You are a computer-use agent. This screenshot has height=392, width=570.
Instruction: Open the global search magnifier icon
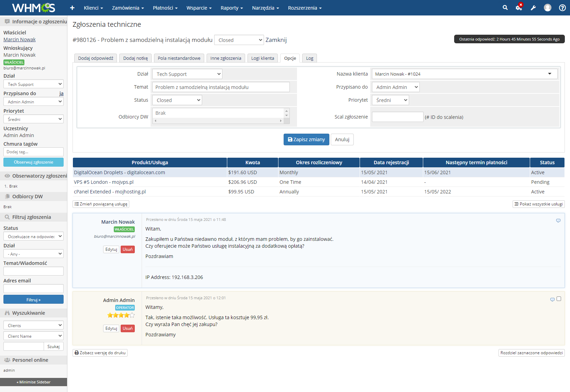tap(504, 8)
